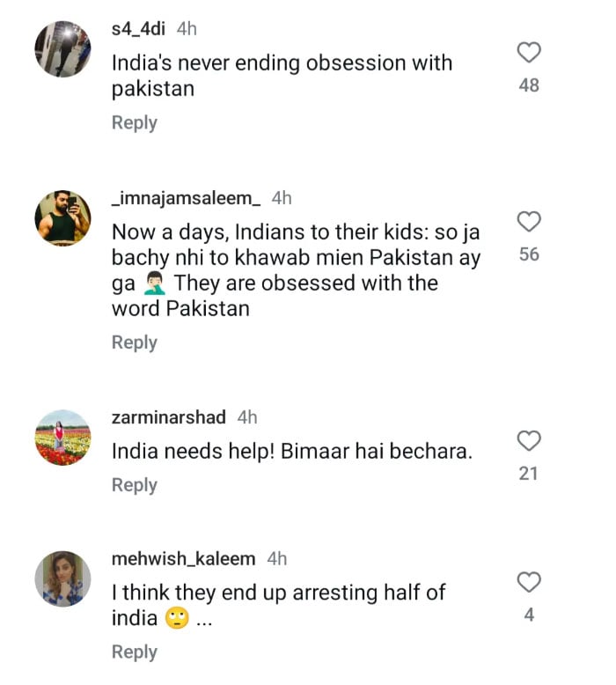Reply to s4_4di's comment
Image resolution: width=616 pixels, height=685 pixels.
pos(134,122)
